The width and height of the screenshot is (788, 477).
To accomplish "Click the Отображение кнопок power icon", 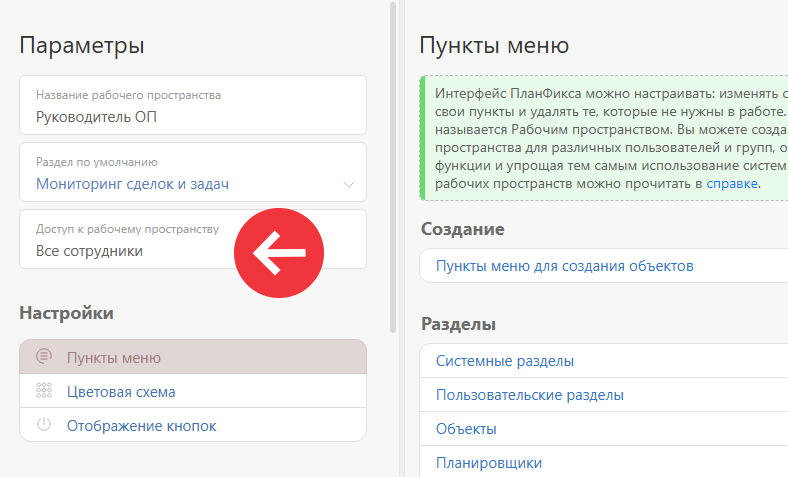I will click(x=44, y=424).
